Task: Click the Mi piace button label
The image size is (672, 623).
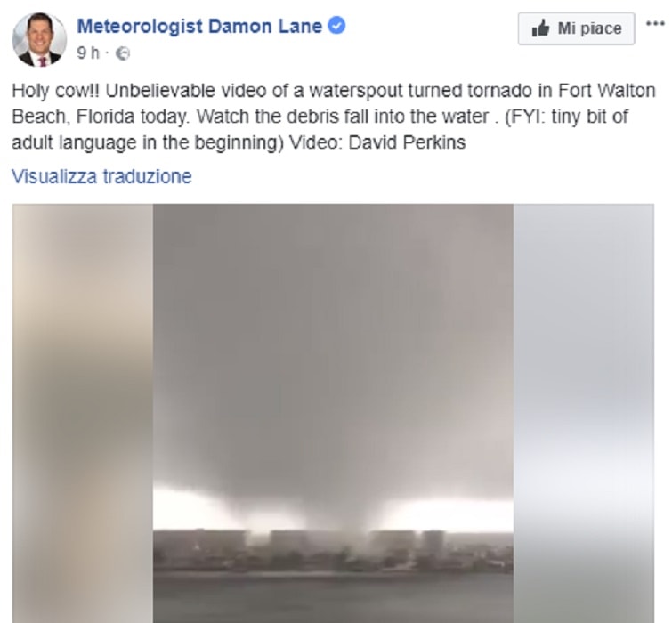Action: tap(589, 28)
